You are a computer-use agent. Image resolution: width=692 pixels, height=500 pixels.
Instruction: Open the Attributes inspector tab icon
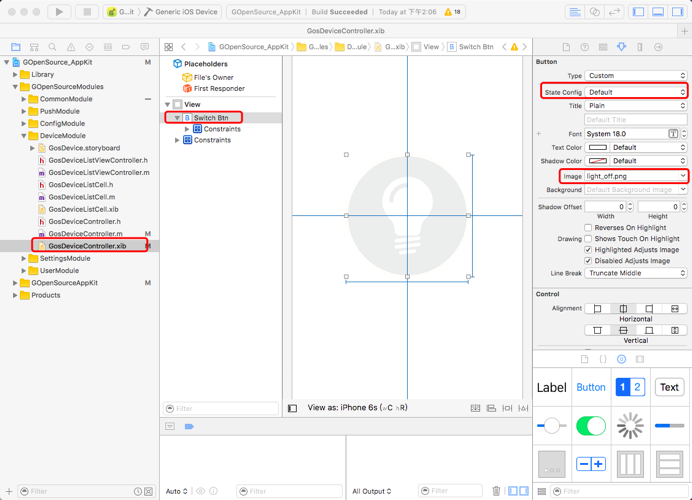click(621, 47)
